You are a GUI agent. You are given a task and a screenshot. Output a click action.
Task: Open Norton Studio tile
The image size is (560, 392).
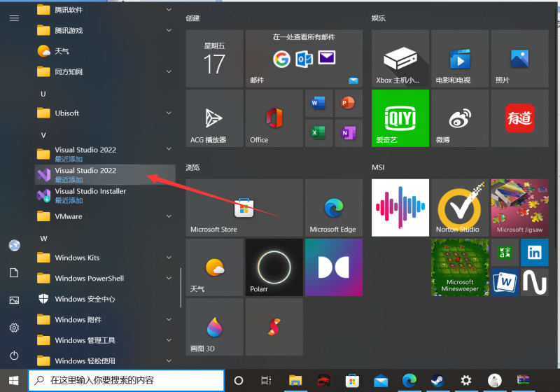pos(459,207)
